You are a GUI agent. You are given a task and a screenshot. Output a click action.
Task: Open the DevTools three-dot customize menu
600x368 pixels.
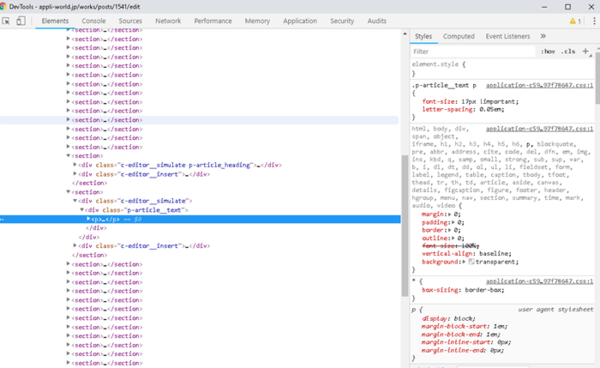click(594, 21)
